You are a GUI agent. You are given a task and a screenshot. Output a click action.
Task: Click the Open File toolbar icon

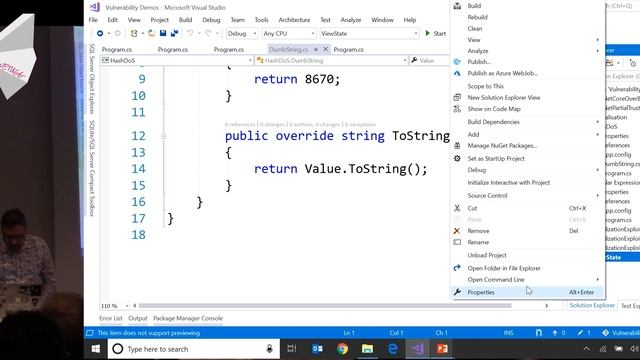(x=151, y=33)
